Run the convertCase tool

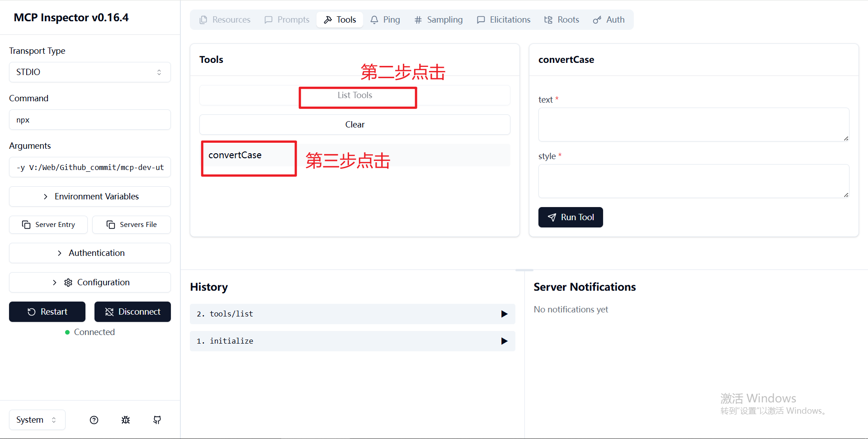571,217
